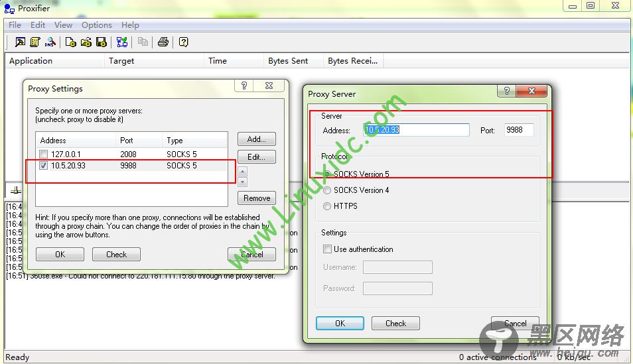Click OK in Proxy Settings dialog
Screen dimensions: 633x364
coord(60,254)
